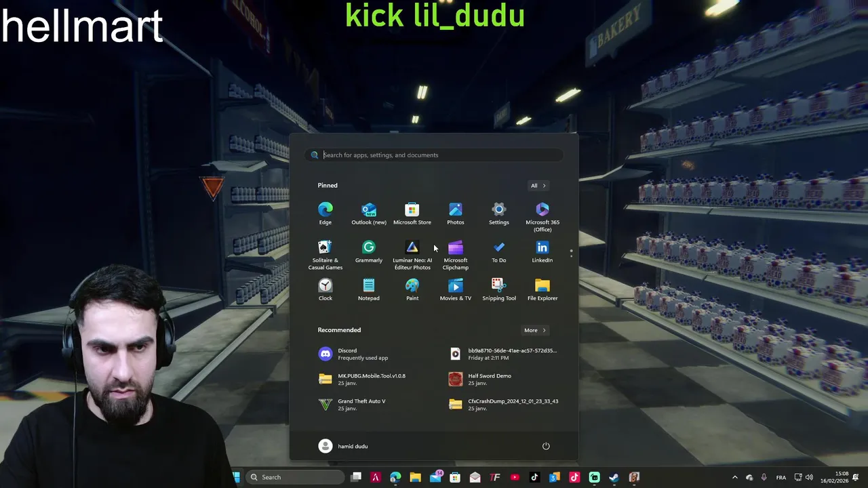Viewport: 868px width, 488px height.
Task: Open Luminar Neo photo editor
Action: point(412,255)
